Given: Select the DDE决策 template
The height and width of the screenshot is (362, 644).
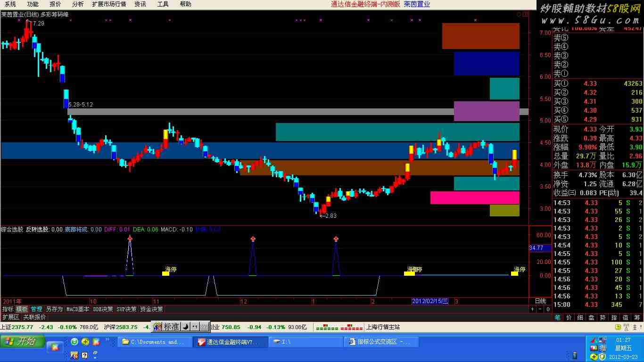Looking at the screenshot, I should coord(103,309).
